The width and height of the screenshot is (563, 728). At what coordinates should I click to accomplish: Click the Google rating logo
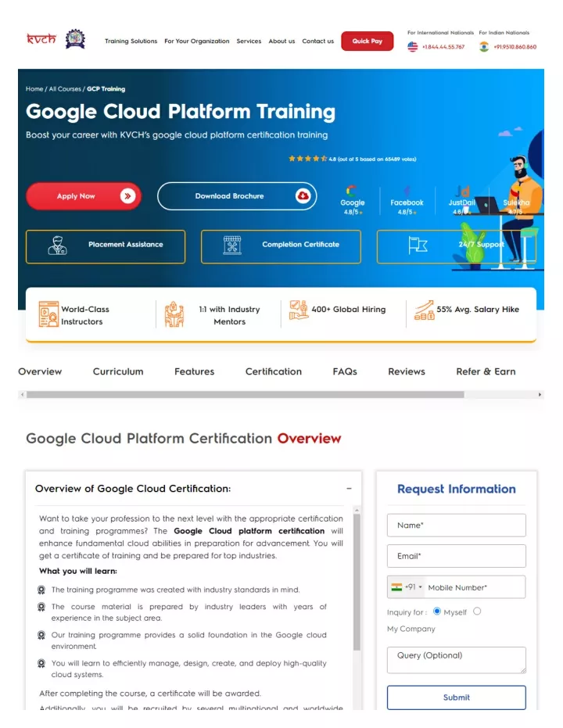tap(351, 191)
